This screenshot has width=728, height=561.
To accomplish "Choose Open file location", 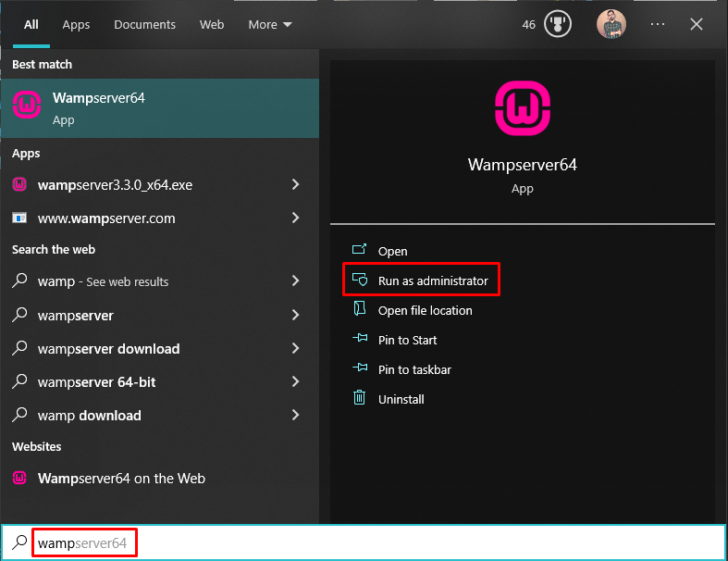I will pos(426,310).
